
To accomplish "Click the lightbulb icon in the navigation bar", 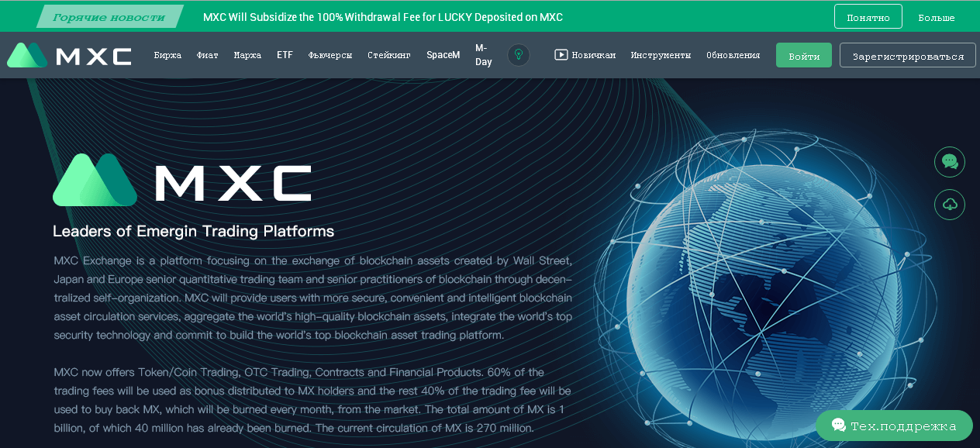I will [x=519, y=55].
